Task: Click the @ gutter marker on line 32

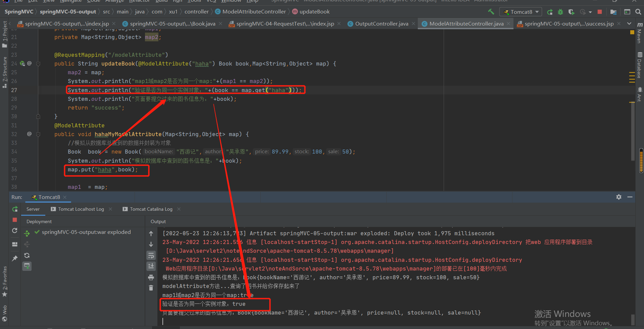Action: pyautogui.click(x=29, y=134)
